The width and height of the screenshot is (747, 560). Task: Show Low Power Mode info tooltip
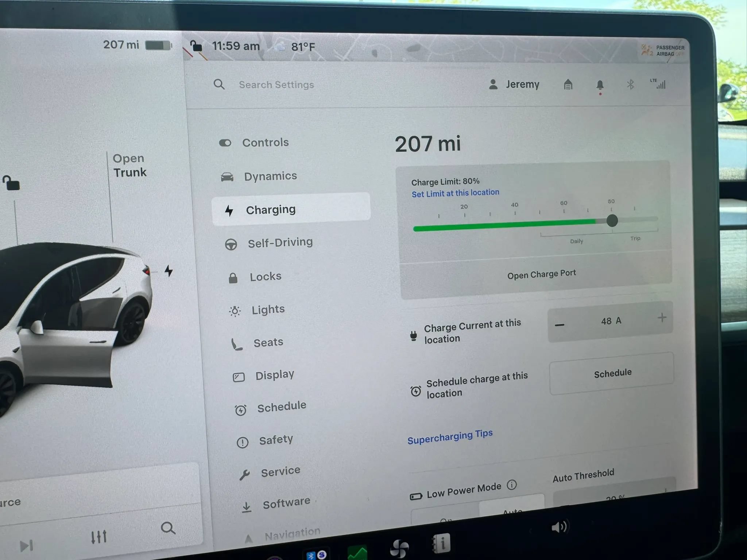pyautogui.click(x=512, y=485)
